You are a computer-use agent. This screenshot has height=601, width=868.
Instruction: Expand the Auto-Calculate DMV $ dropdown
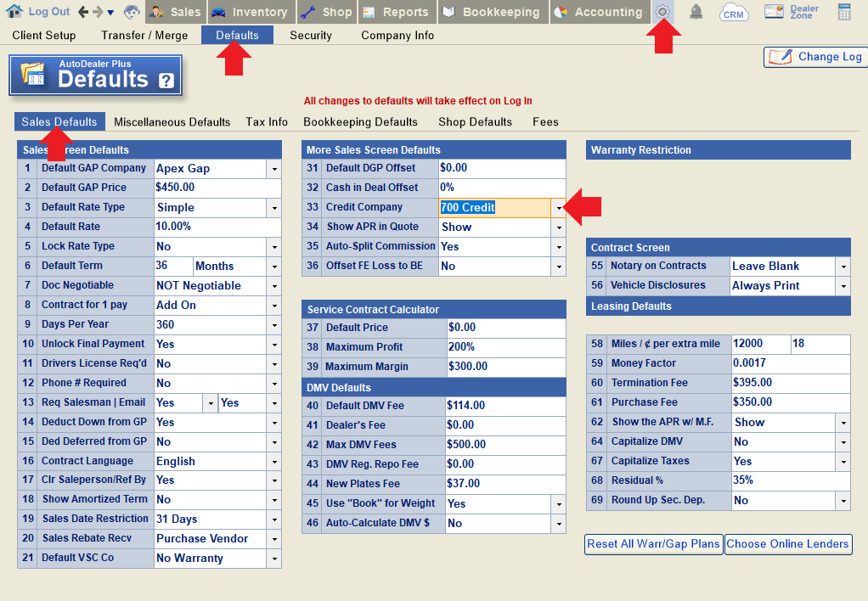(559, 523)
